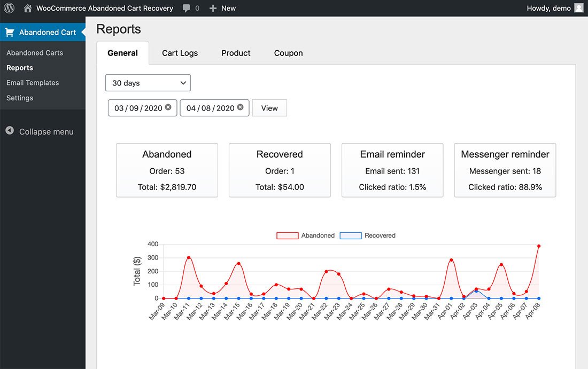Click 'Email sent: 131' text
Image resolution: width=588 pixels, height=369 pixels.
[x=393, y=171]
